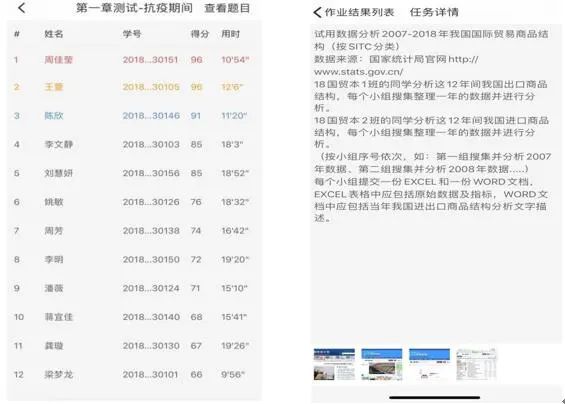
Task: Click the time 9'56" for 梁梦龙
Action: point(233,375)
